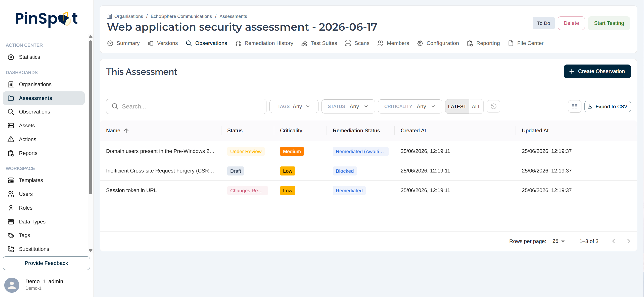This screenshot has height=297, width=644.
Task: Open the Inefficient Cross-site Request Forgery observation
Action: (x=160, y=171)
